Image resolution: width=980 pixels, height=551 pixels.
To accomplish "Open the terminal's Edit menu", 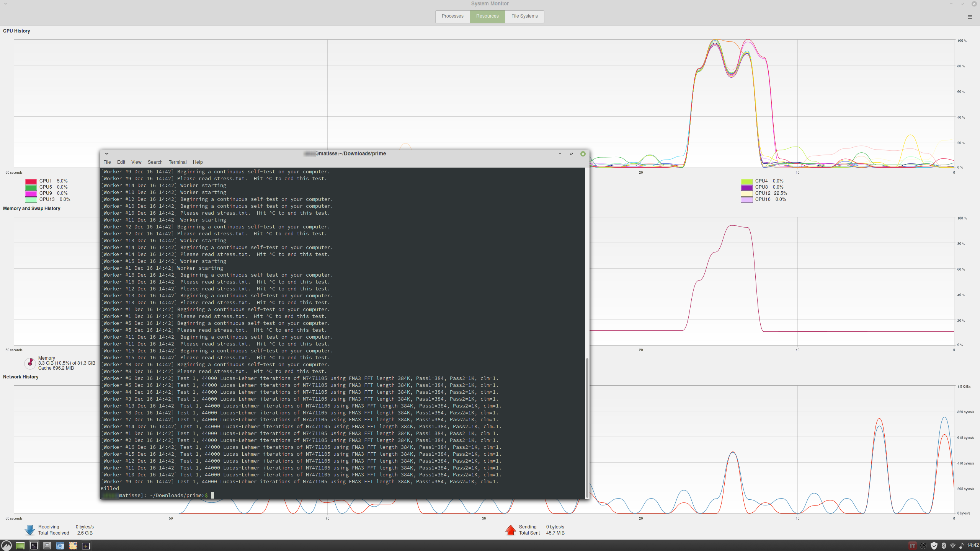I will (121, 162).
